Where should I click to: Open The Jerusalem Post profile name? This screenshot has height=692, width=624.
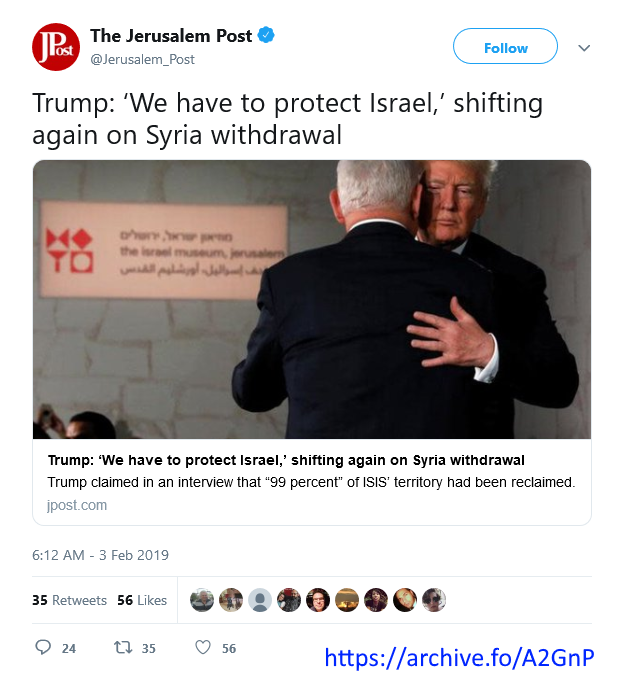pos(171,36)
